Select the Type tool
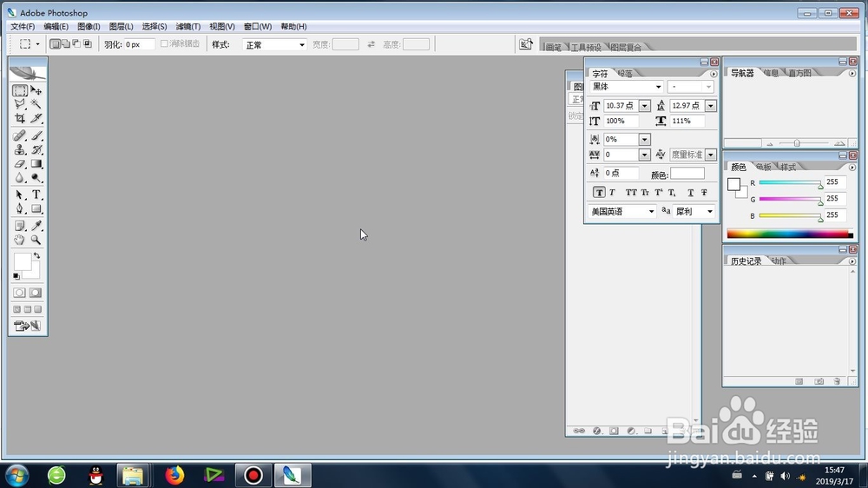This screenshot has height=488, width=868. [36, 195]
